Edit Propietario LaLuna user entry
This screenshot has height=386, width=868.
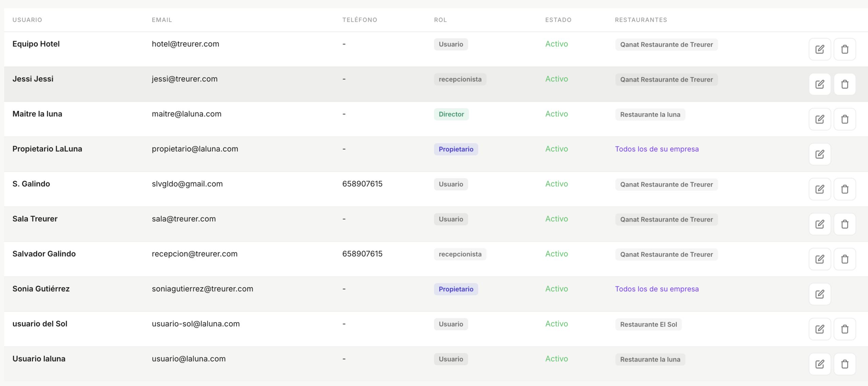coord(820,154)
